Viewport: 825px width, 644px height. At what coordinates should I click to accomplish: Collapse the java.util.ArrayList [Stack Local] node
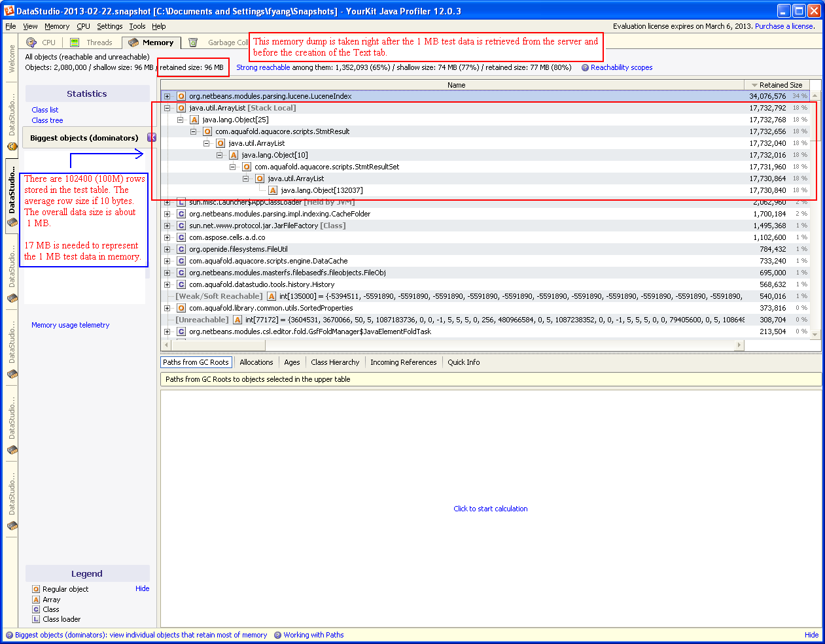point(167,108)
